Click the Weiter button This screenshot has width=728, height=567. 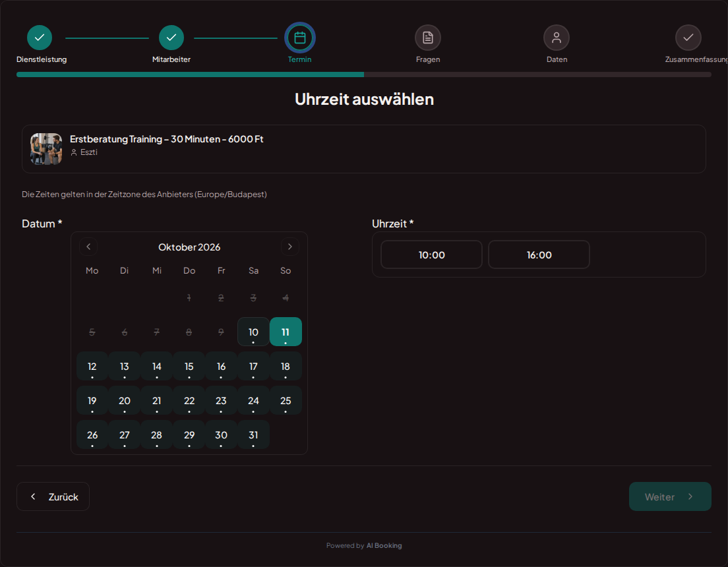coord(670,496)
